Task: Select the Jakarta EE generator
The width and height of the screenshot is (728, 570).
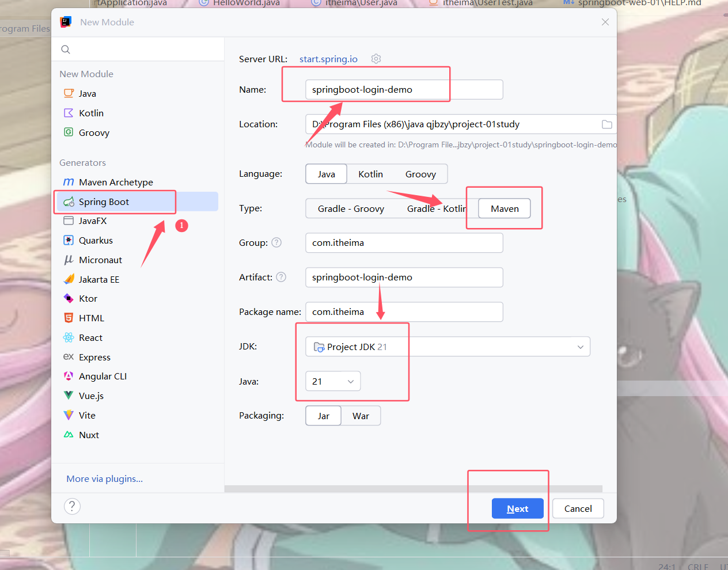Action: point(99,279)
